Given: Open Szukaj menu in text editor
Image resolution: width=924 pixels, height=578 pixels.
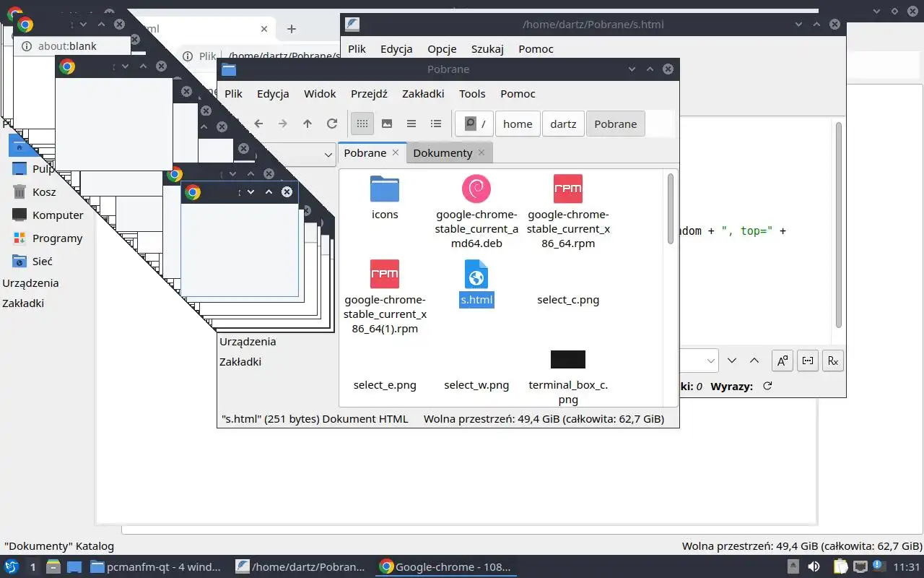Looking at the screenshot, I should tap(487, 48).
